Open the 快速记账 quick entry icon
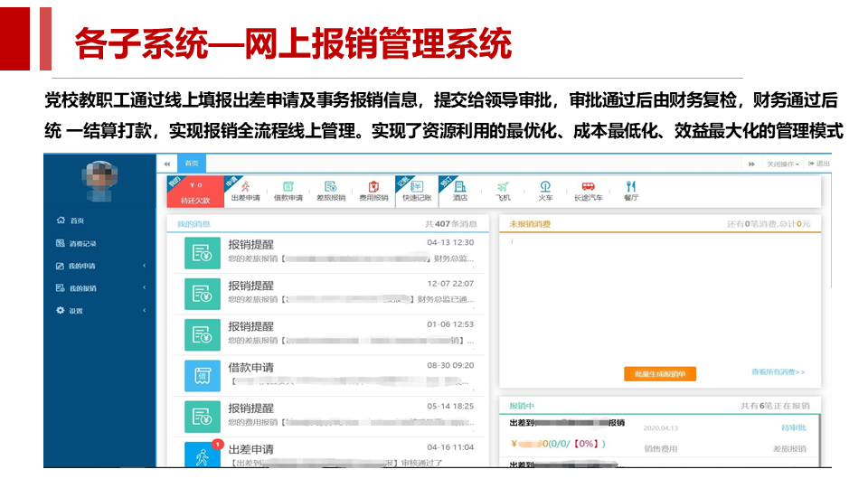868x488 pixels. click(417, 191)
